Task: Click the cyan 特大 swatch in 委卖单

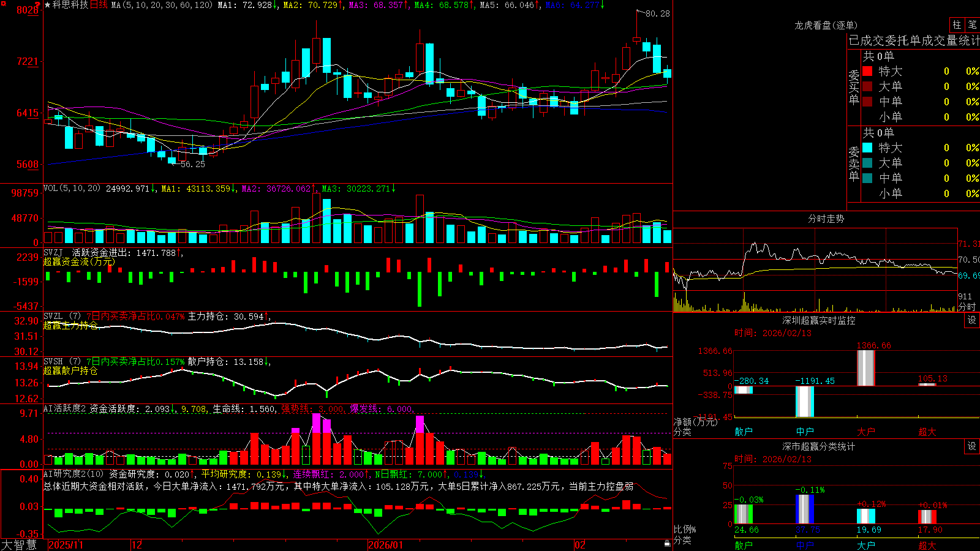Action: [867, 148]
